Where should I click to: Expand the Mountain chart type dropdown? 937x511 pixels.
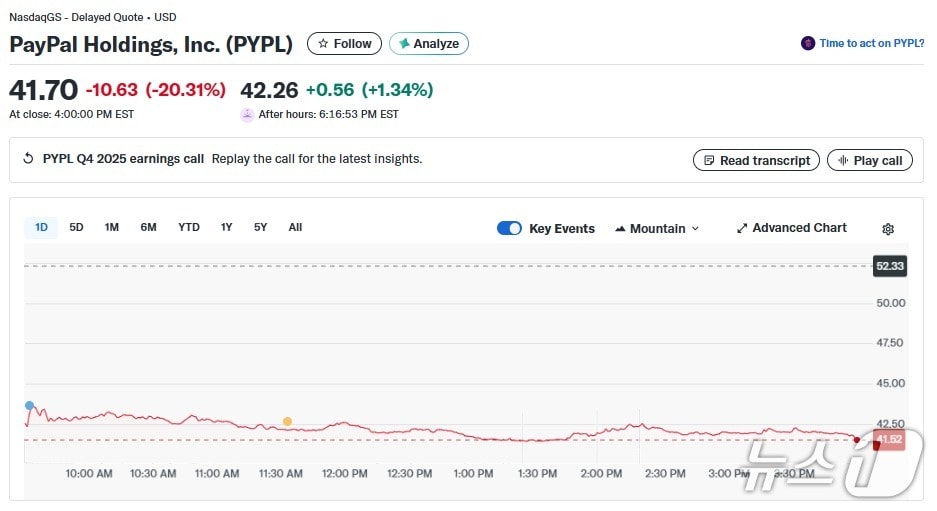coord(657,228)
